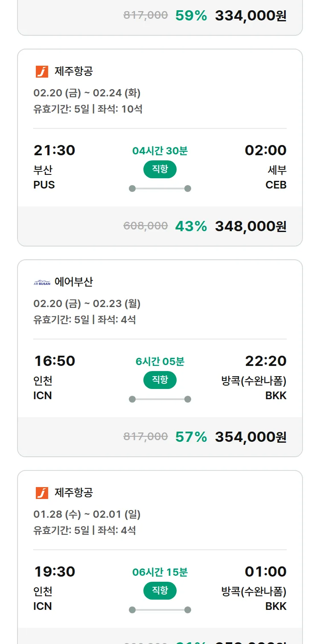320x644 pixels.
Task: Click the 직항 badge on the PUS–CEB flight
Action: [x=160, y=169]
